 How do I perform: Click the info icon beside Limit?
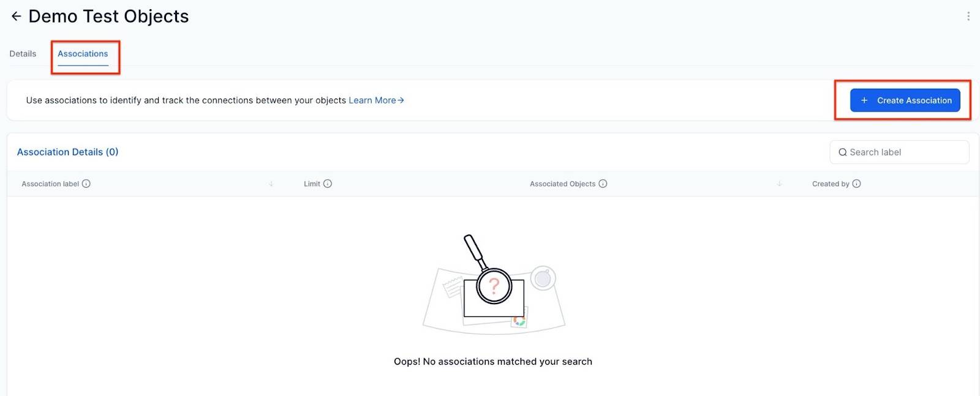click(328, 184)
